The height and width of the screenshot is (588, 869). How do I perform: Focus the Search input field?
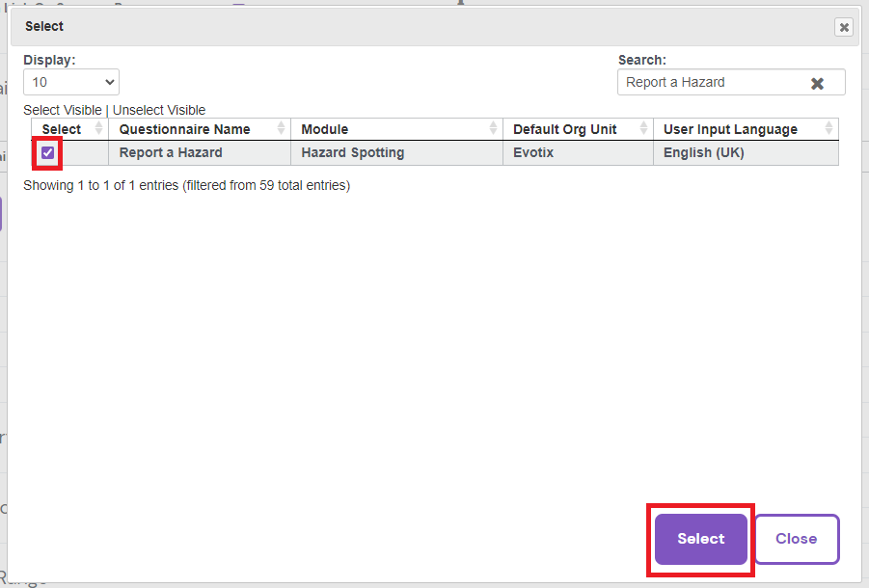(x=709, y=83)
